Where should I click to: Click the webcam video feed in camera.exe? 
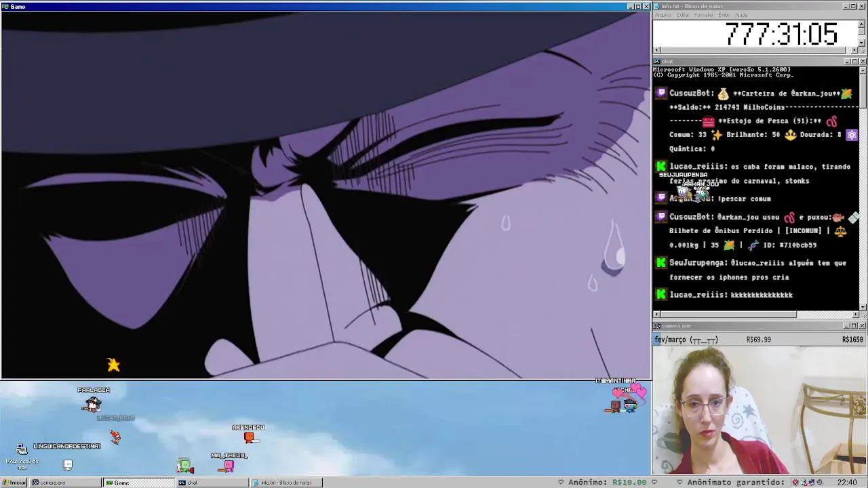[759, 410]
